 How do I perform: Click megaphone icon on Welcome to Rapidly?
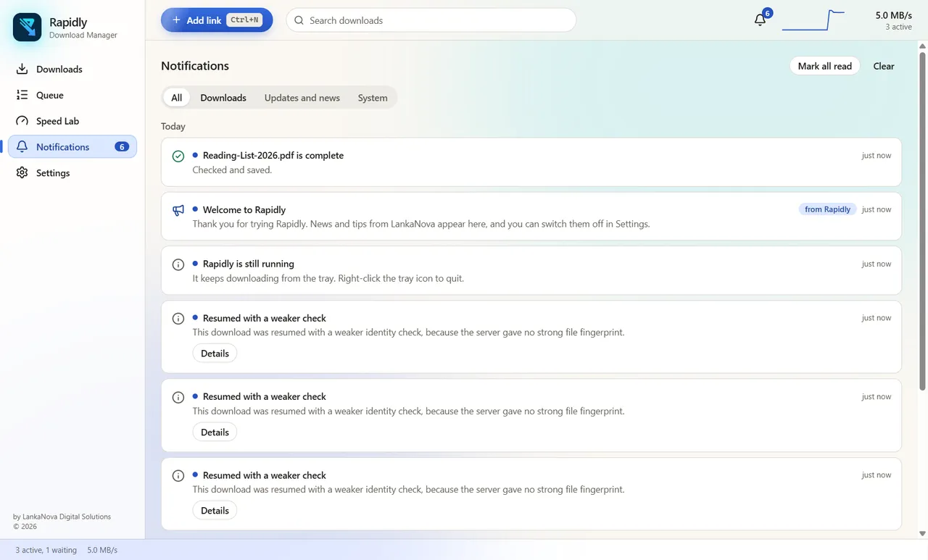pyautogui.click(x=178, y=210)
